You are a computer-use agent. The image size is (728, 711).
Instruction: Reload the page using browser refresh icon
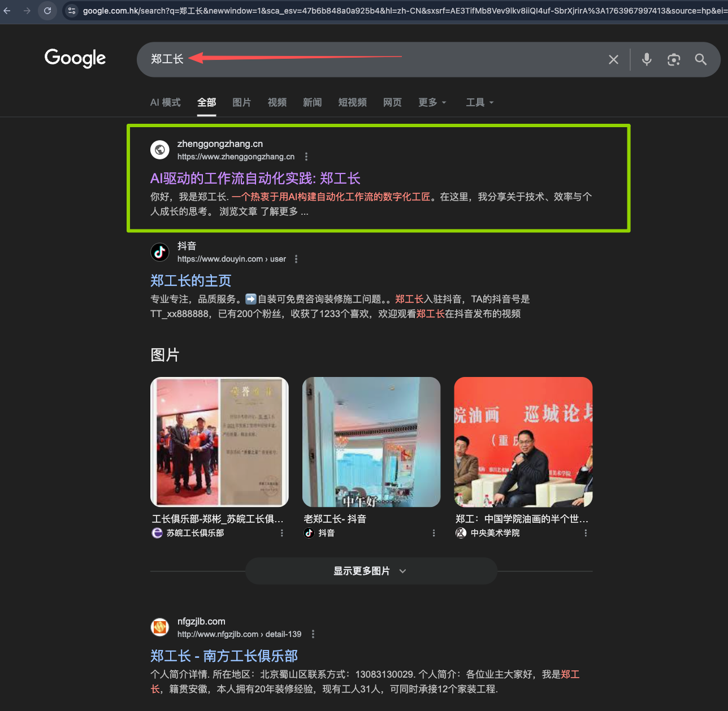pos(47,10)
